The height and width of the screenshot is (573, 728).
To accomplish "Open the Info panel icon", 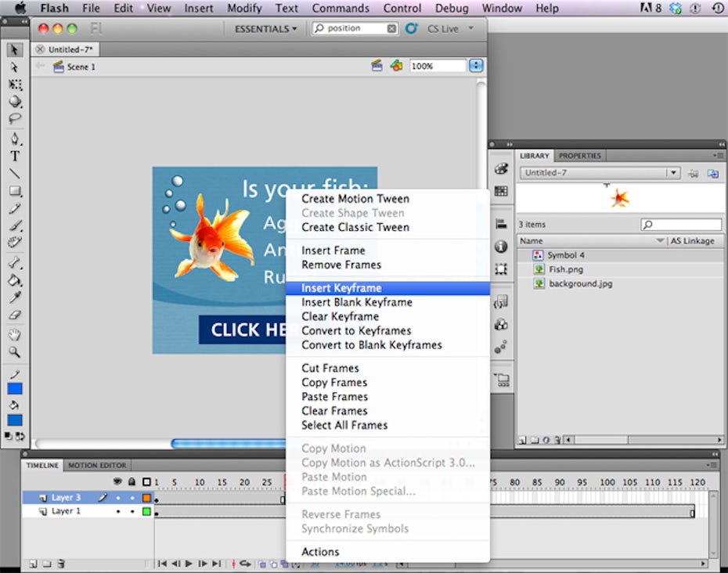I will point(501,247).
